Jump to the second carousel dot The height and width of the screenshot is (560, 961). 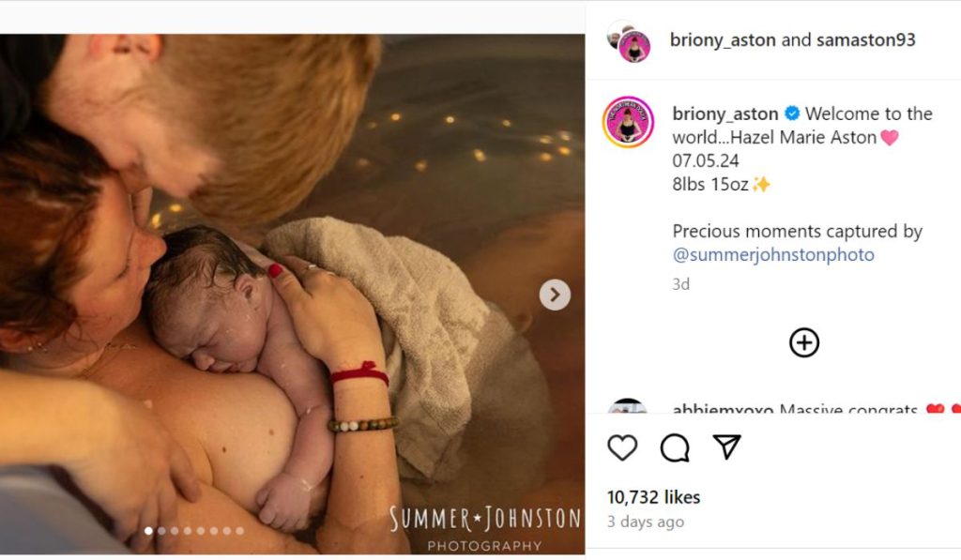pyautogui.click(x=161, y=531)
